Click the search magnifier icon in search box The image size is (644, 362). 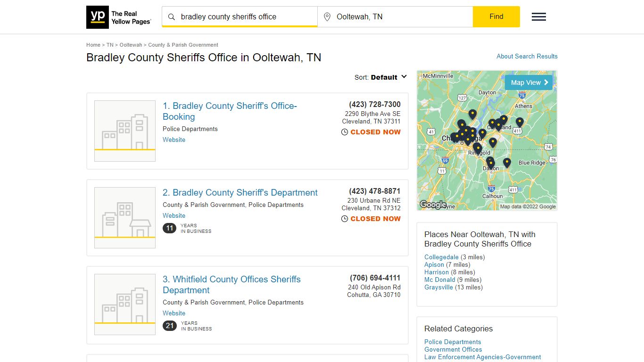coord(172,17)
